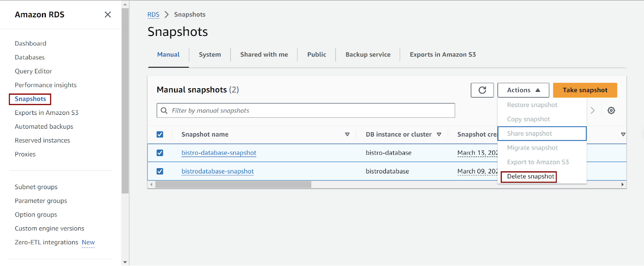644x266 pixels.
Task: Click the search magnifier icon in filter
Action: click(x=164, y=110)
